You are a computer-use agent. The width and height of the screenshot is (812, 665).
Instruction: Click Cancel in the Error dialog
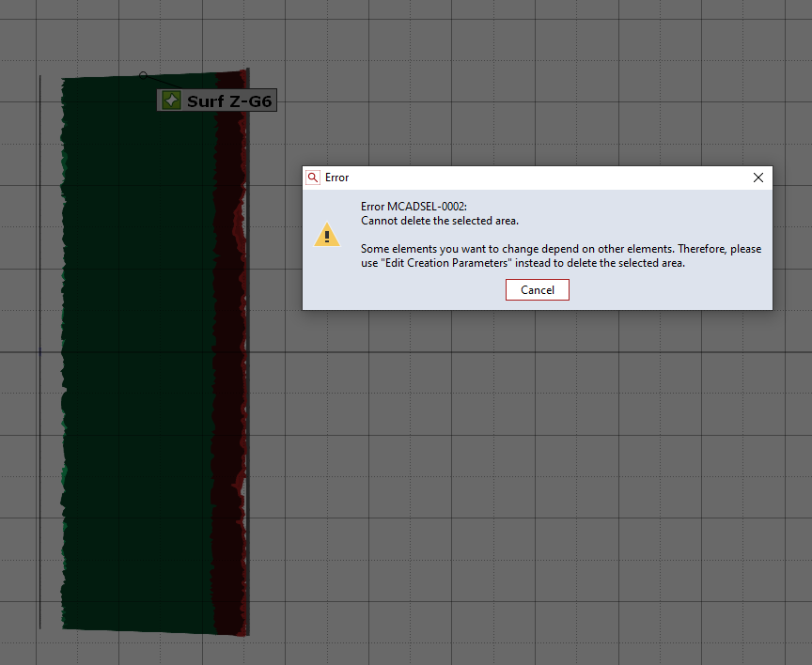click(537, 290)
